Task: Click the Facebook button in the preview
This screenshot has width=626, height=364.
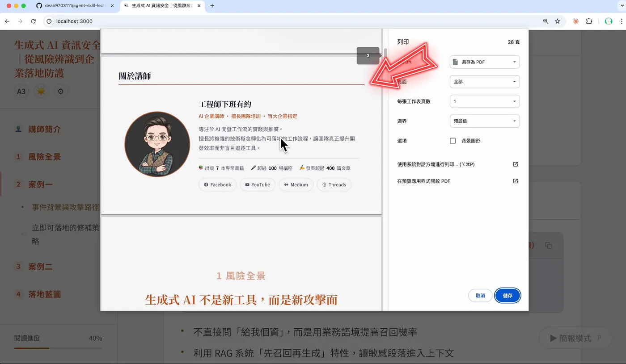Action: click(x=218, y=184)
